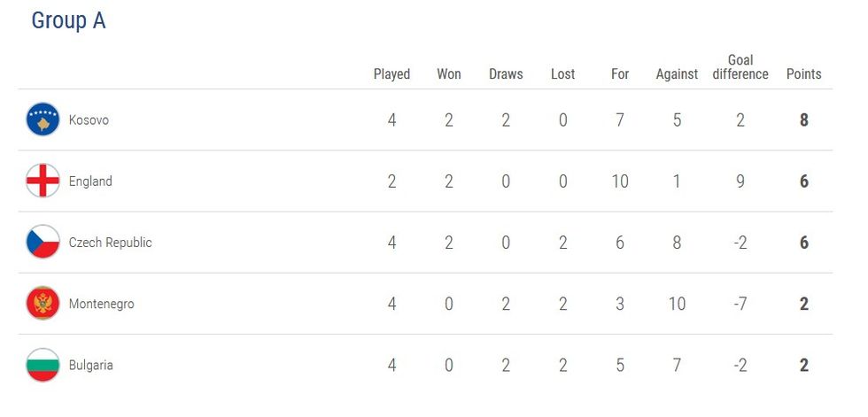Click the Montenegro flag icon
Viewport: 868px width, 417px height.
click(43, 304)
